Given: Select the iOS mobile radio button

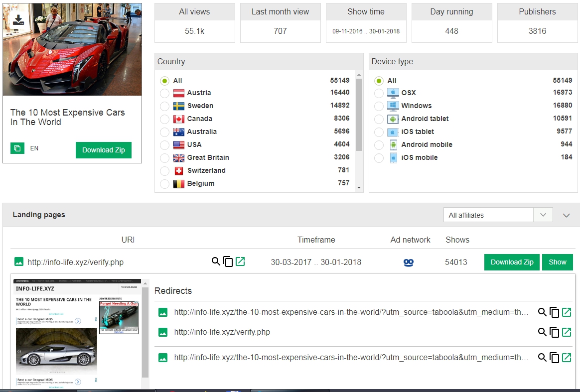Looking at the screenshot, I should [x=379, y=158].
